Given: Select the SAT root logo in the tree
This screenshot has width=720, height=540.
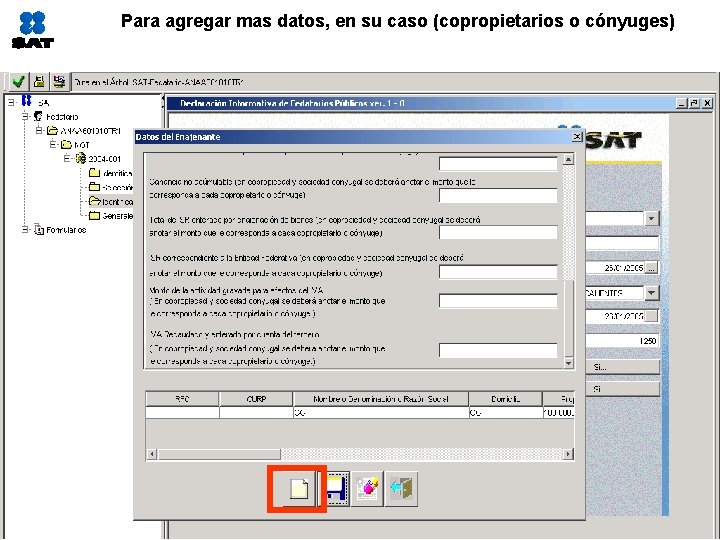Looking at the screenshot, I should (27, 101).
